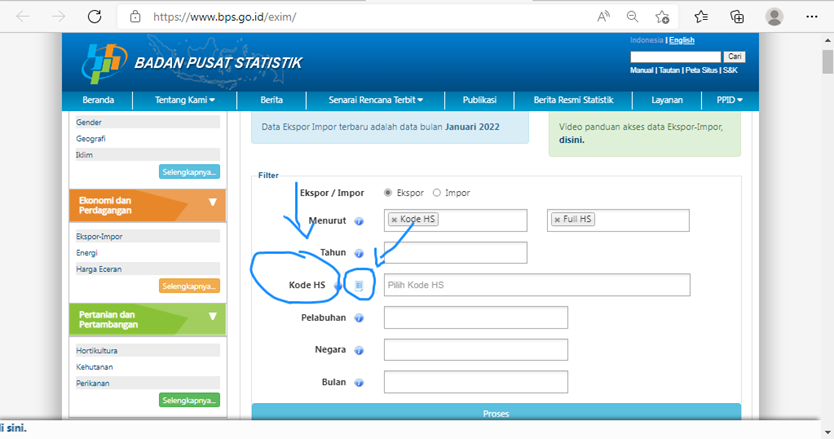Remove the Full HS tag
Viewport: 834px width, 439px height.
tap(557, 220)
